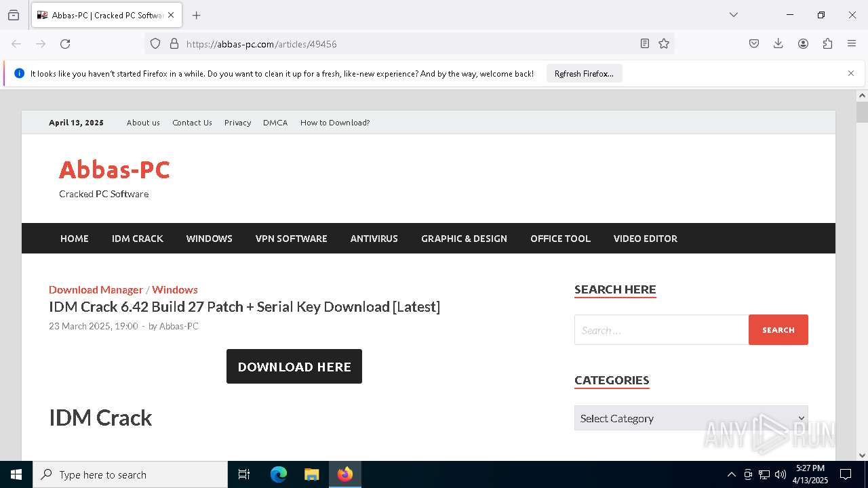Click the scrollbar down arrow

862,455
